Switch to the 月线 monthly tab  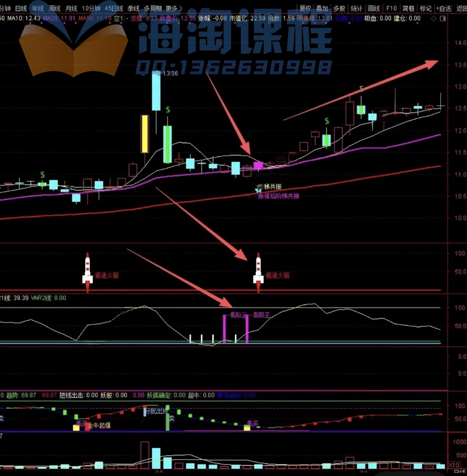point(71,8)
